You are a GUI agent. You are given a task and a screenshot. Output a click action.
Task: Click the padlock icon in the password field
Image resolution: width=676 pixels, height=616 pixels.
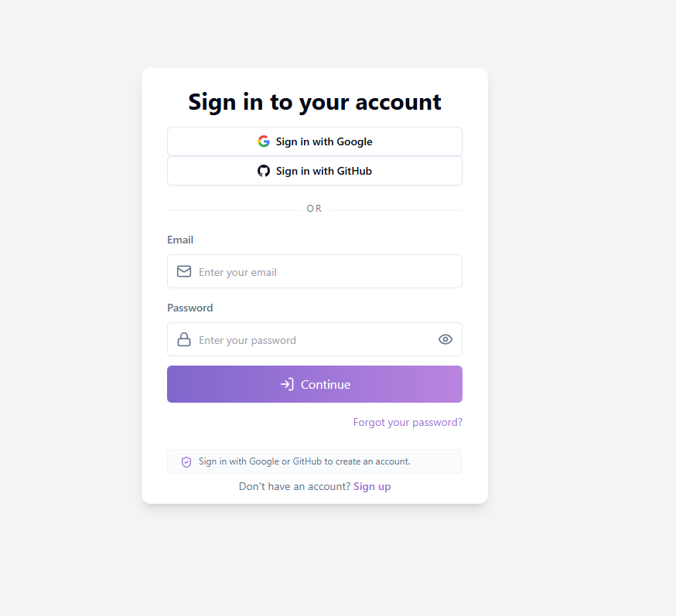(x=184, y=339)
